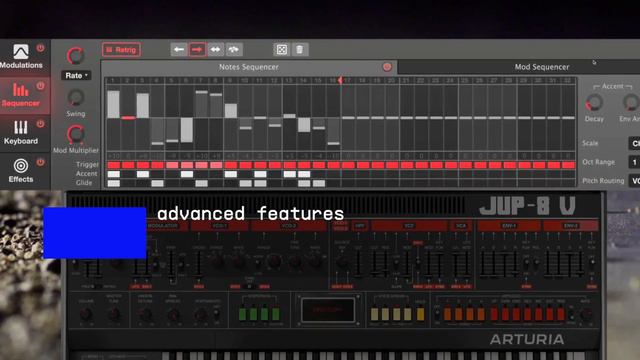This screenshot has width=640, height=360.
Task: Click the Swing knob
Action: pyautogui.click(x=76, y=98)
